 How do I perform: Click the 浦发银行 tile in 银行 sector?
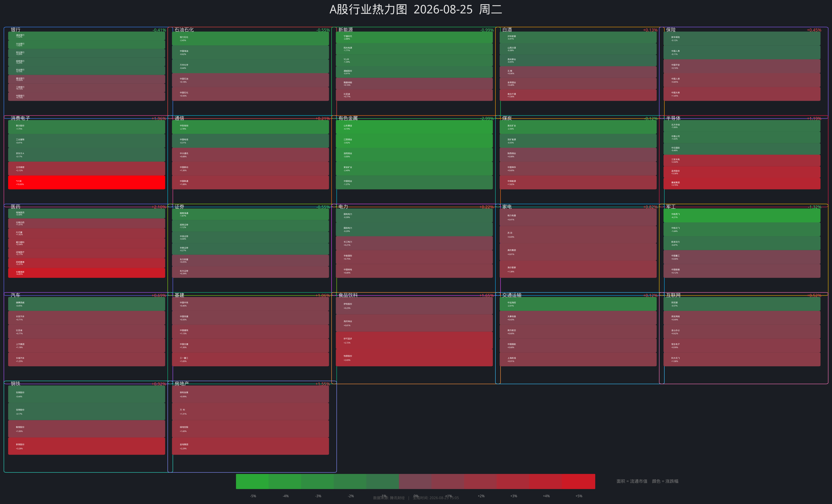point(86,36)
